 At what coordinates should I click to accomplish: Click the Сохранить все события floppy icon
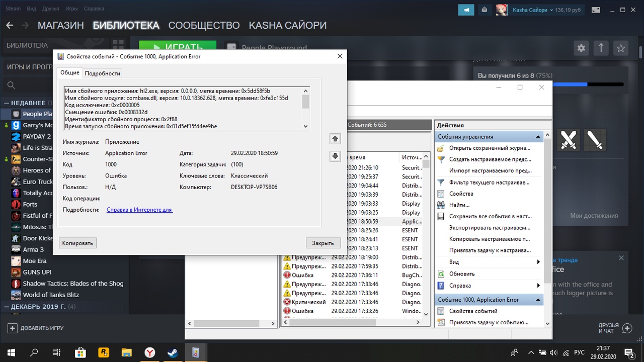tap(441, 216)
